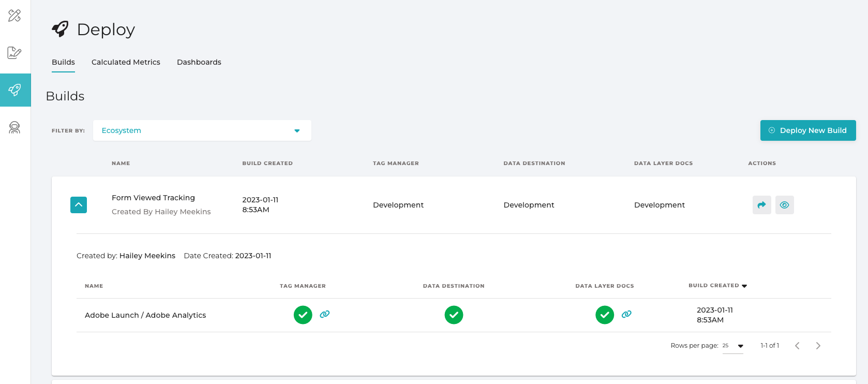
Task: Click Development under Data Destination column
Action: click(x=529, y=205)
